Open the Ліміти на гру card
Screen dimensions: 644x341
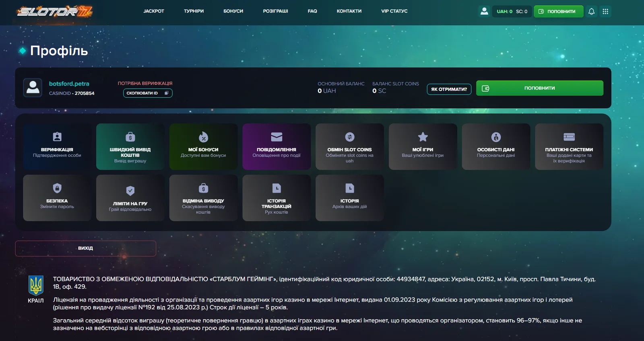click(x=130, y=198)
